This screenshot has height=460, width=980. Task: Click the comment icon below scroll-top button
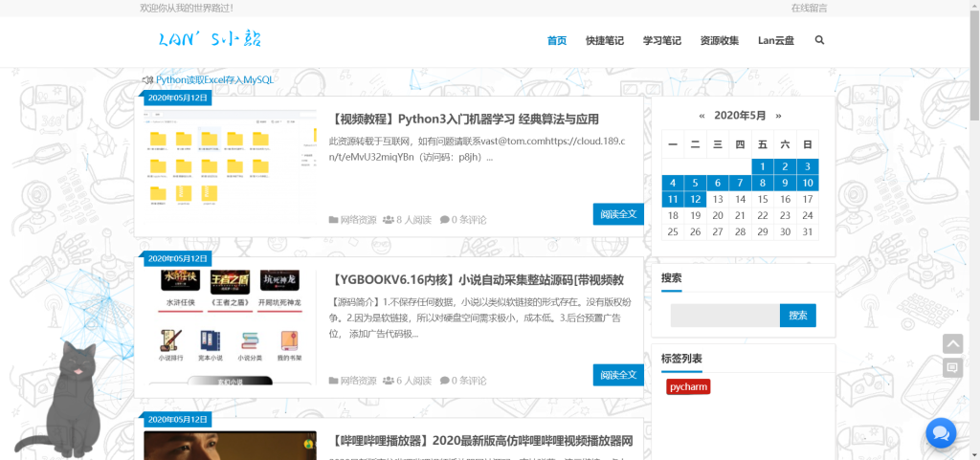(952, 368)
